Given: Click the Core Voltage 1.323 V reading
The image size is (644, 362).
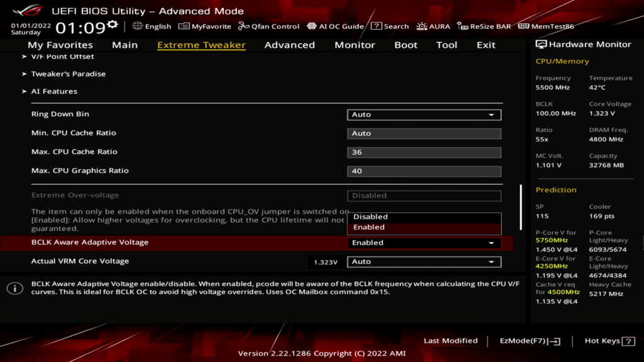Looking at the screenshot, I should 602,113.
